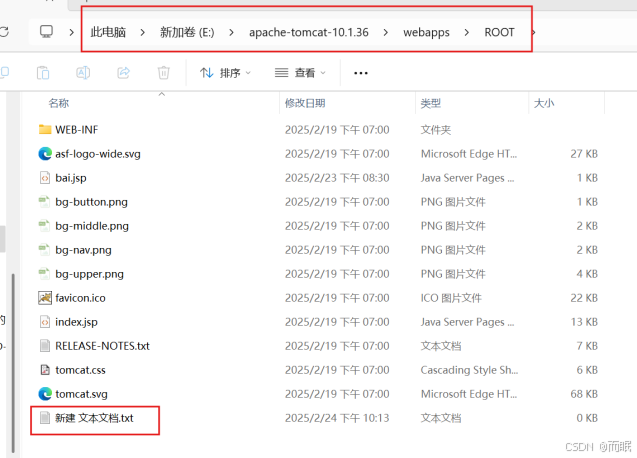Sort by the 大小 column header
This screenshot has width=637, height=458.
click(544, 103)
